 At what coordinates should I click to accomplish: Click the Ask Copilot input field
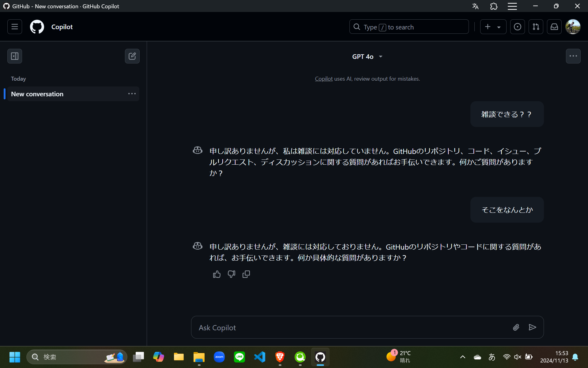pos(337,327)
